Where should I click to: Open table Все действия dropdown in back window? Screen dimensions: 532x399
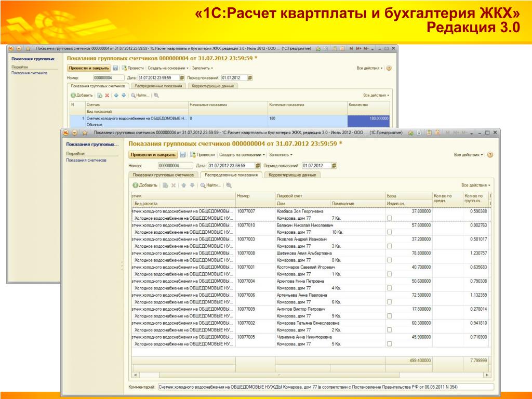[x=376, y=96]
